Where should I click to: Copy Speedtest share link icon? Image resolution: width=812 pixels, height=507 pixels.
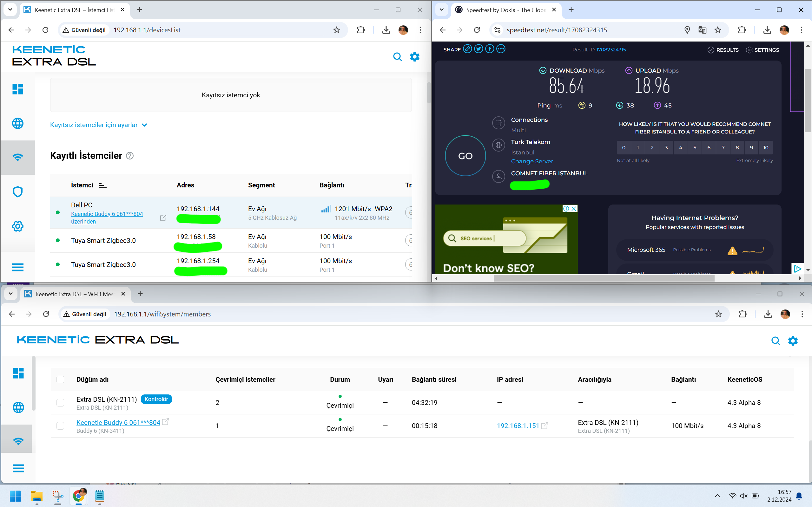tap(467, 49)
